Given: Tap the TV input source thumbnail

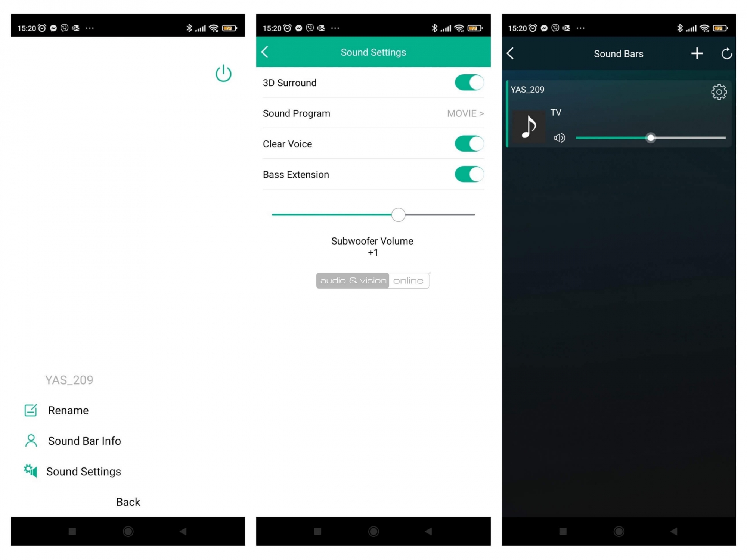Looking at the screenshot, I should click(x=528, y=125).
